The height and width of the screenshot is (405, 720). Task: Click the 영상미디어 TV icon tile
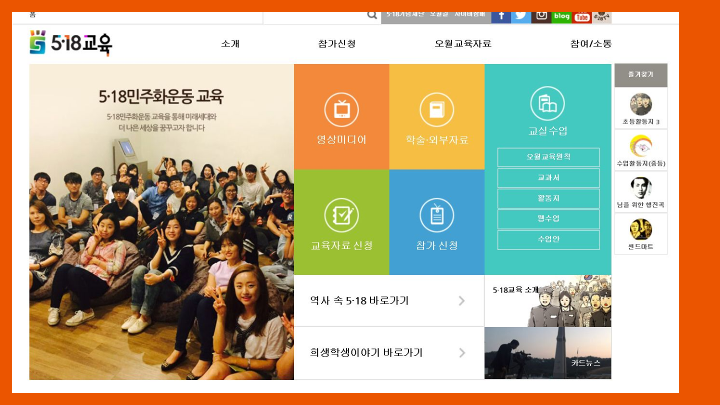341,108
